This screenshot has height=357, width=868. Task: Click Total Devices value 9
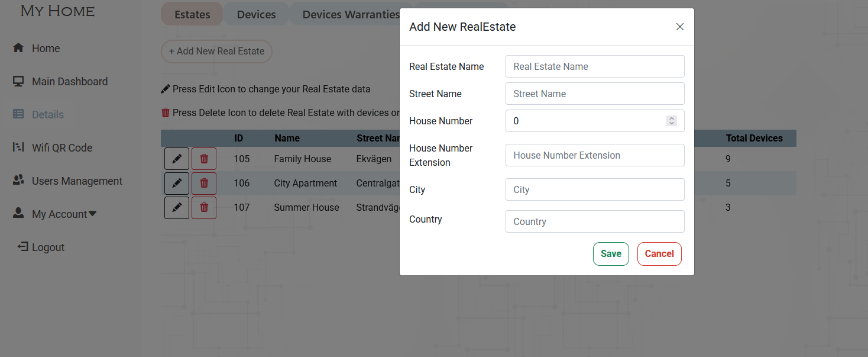click(728, 159)
